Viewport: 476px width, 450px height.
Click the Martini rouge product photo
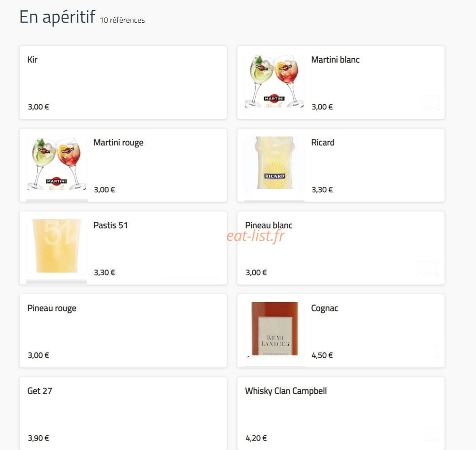tap(57, 163)
